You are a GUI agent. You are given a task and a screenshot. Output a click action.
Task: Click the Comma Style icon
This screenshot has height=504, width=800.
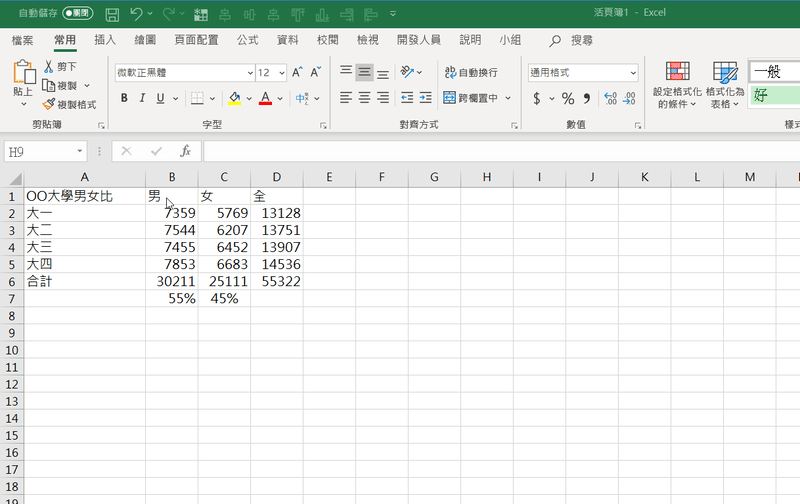pos(587,98)
